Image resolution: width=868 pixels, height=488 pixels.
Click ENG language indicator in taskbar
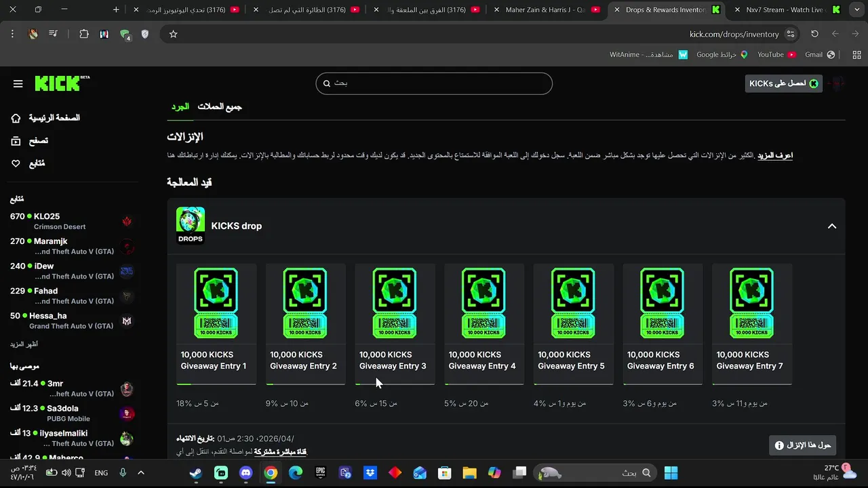101,472
